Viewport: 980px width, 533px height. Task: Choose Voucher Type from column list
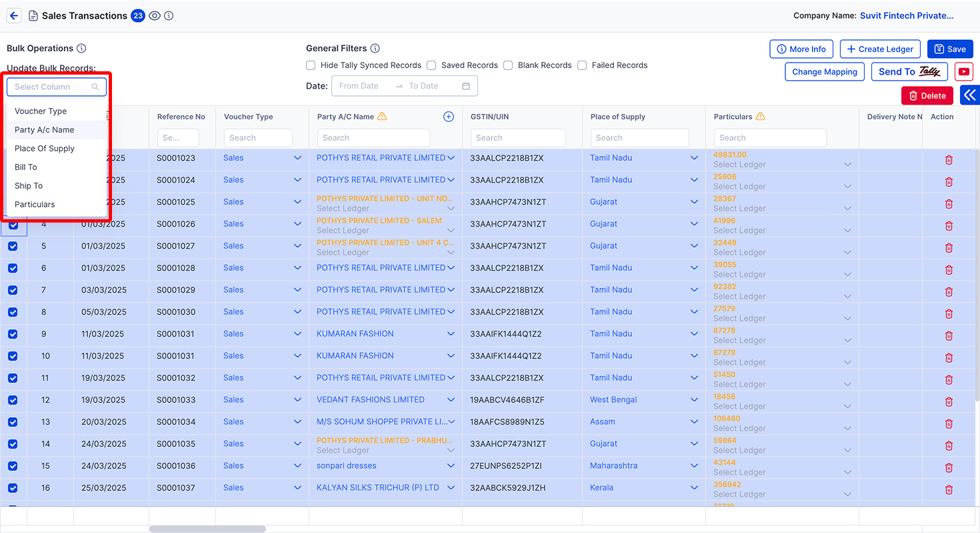coord(57,111)
